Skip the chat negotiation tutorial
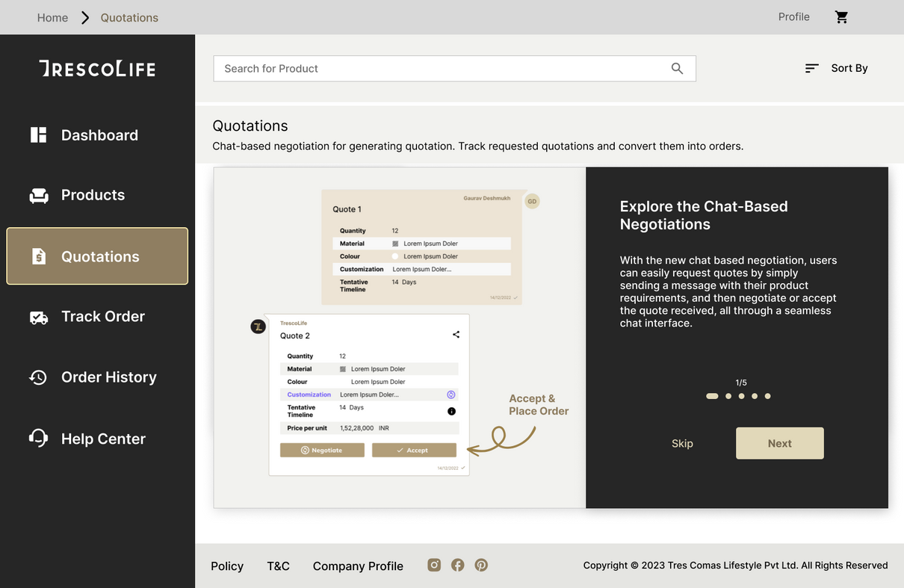 (x=682, y=444)
